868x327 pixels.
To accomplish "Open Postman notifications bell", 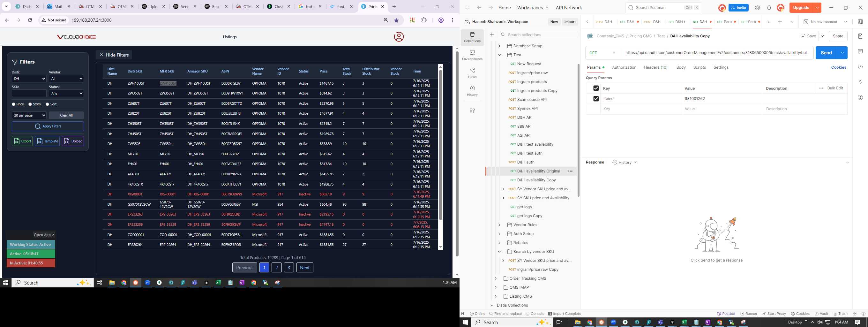I will click(x=769, y=8).
